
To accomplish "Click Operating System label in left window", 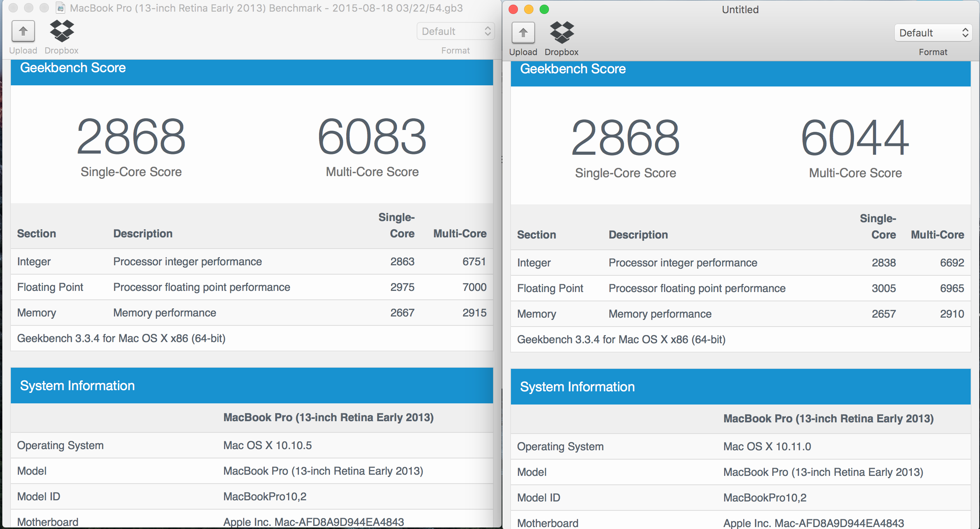I will coord(60,445).
